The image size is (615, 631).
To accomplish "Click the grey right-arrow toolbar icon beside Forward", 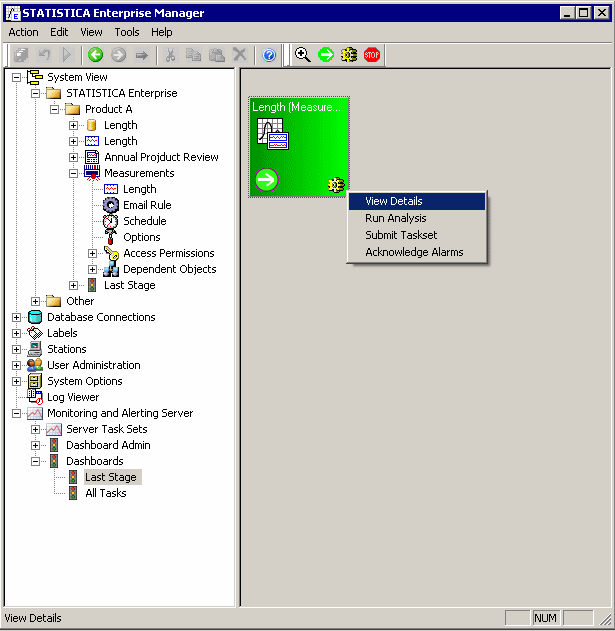I will tap(142, 55).
